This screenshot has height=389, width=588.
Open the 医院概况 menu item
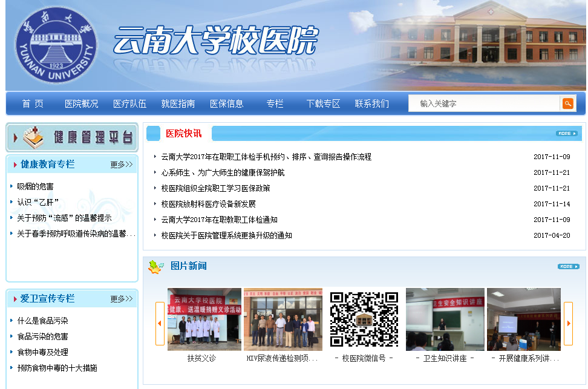[82, 103]
